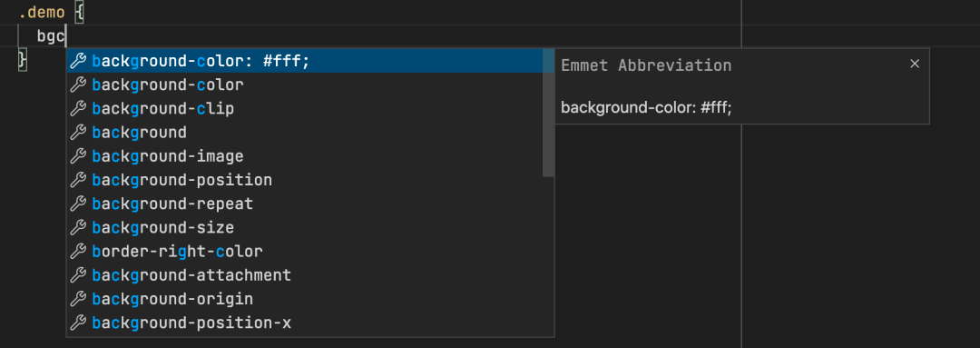Viewport: 980px width, 348px height.
Task: Pick the background-clip completion
Action: point(305,108)
